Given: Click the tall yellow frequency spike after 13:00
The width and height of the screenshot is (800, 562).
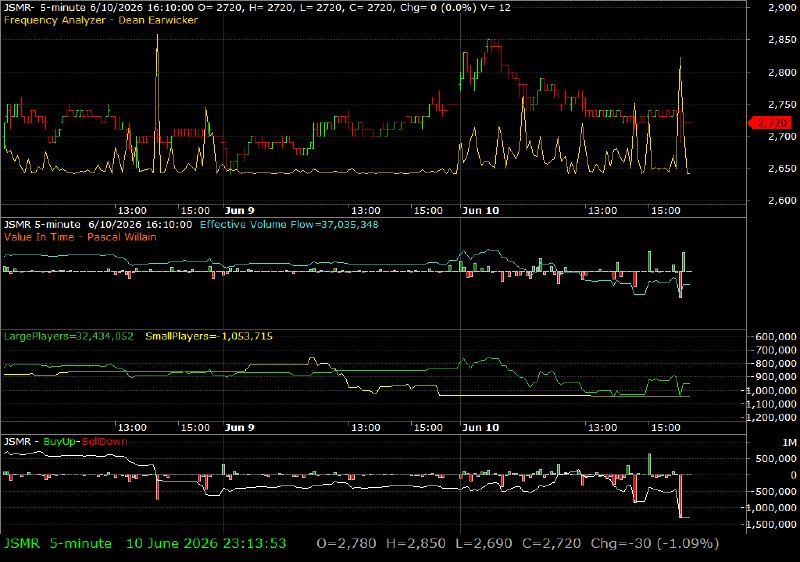Looking at the screenshot, I should point(157,102).
